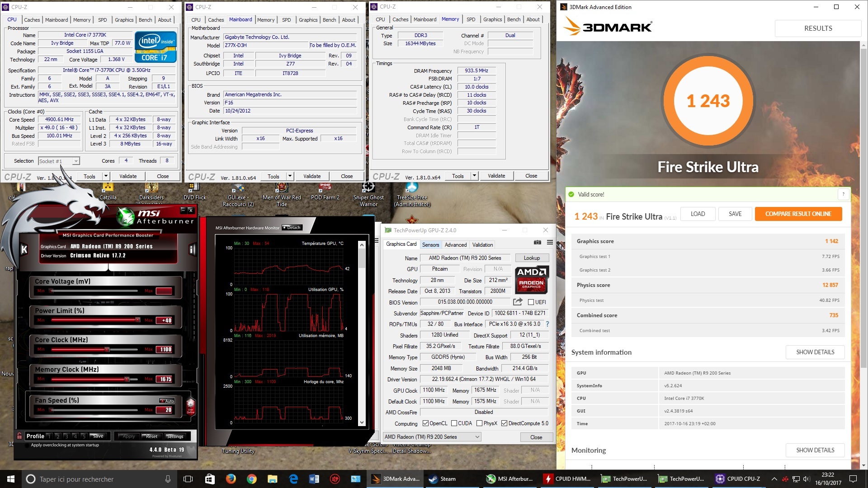The height and width of the screenshot is (488, 868).
Task: Open the Windows Start menu
Action: 11,479
